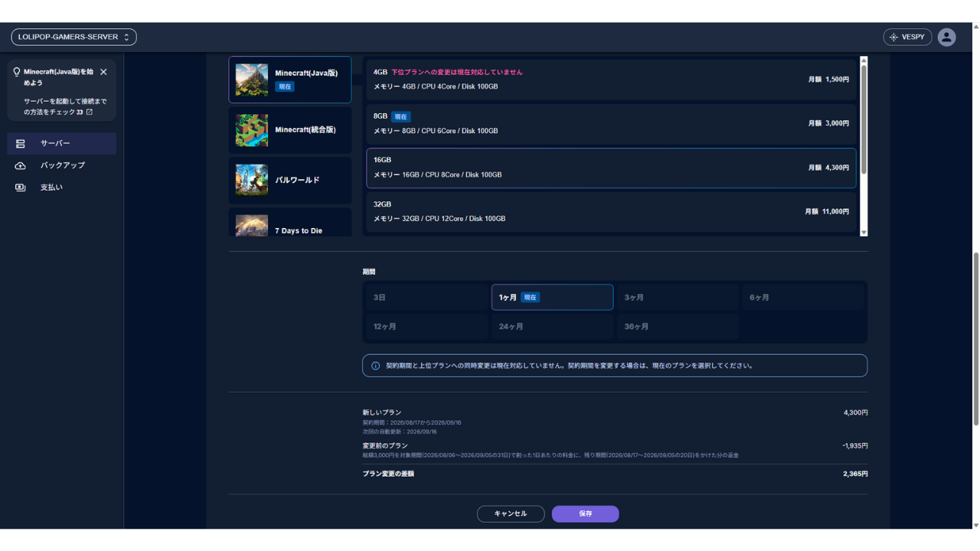Click the メモリー 16GB / CPU 8Core spec line
Viewport: 980px width, 551px height.
[x=438, y=174]
